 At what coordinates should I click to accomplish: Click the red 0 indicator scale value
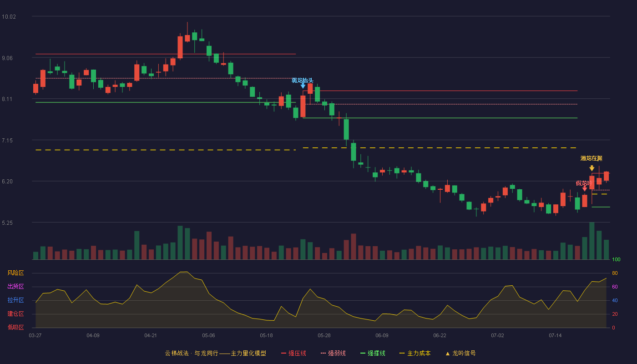pos(613,328)
